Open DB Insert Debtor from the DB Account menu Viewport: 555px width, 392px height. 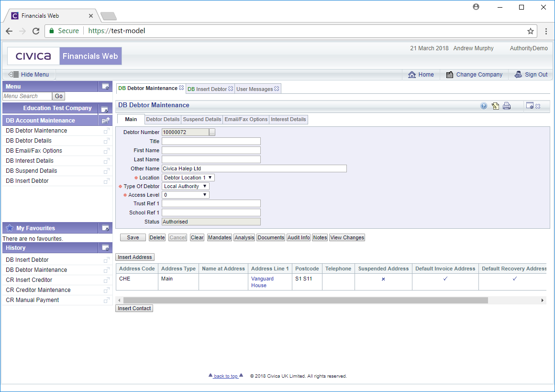(27, 181)
